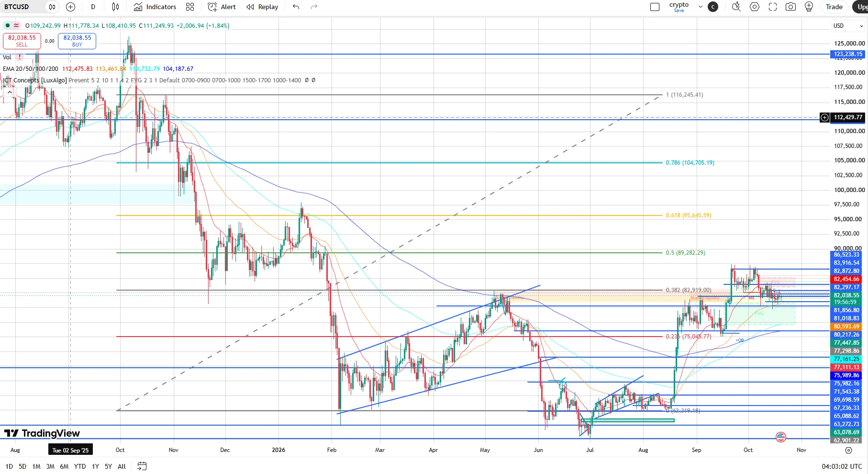Show All time range
868x474 pixels.
pos(122,466)
